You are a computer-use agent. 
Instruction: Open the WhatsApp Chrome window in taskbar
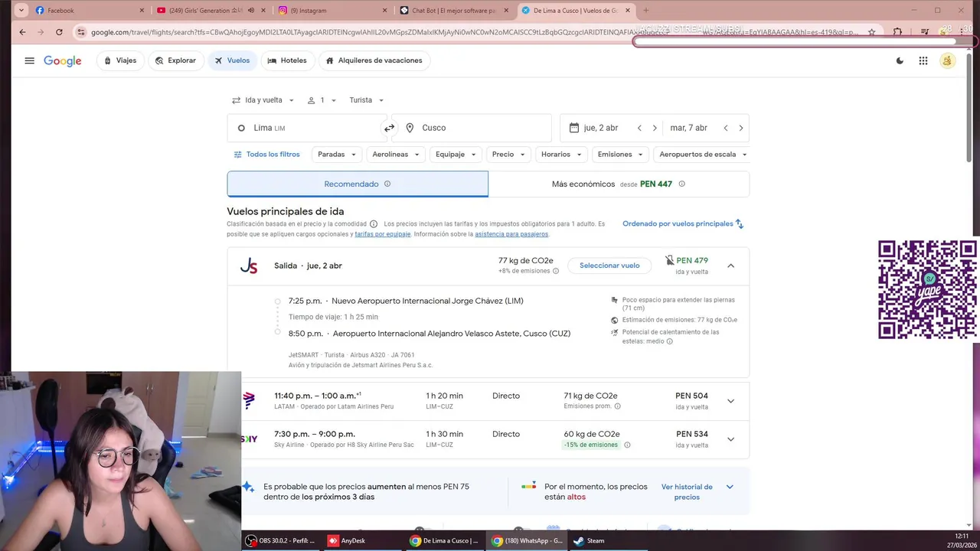tap(528, 541)
